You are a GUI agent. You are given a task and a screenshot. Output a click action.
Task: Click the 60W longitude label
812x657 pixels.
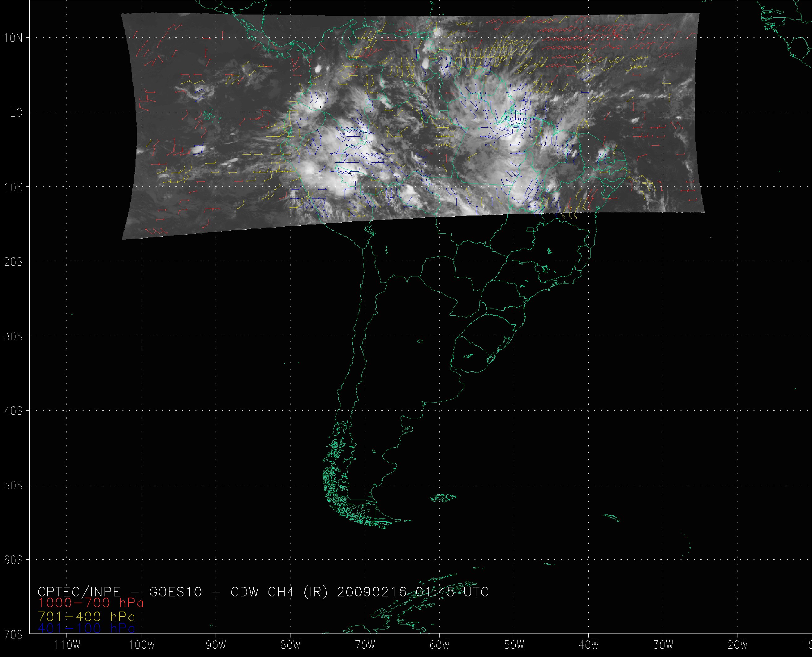click(x=440, y=645)
